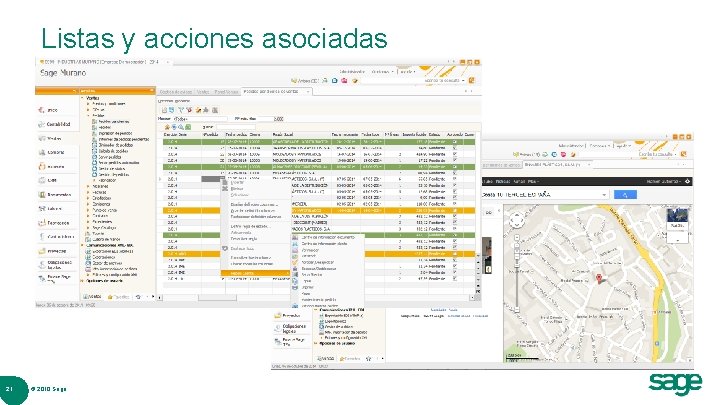
Task: Click the blue square icon in front window header
Action: click(335, 81)
